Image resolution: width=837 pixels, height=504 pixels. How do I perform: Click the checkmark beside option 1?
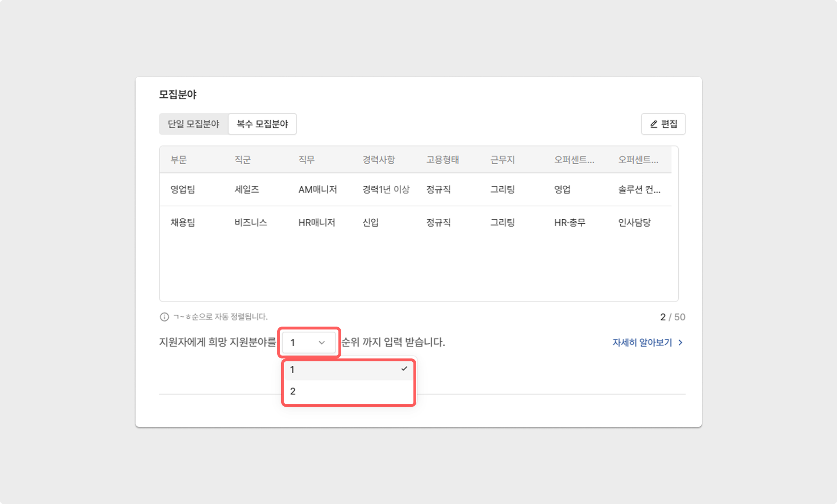404,369
